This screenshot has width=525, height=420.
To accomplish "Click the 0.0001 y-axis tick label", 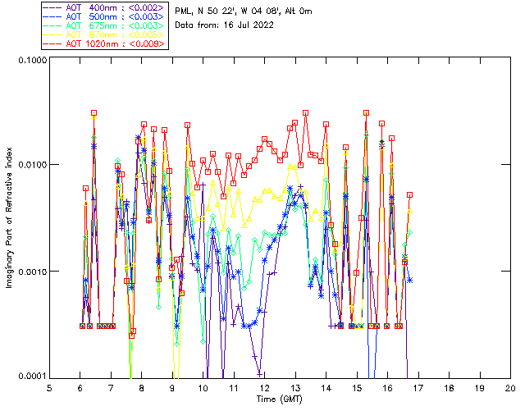I will 32,377.
